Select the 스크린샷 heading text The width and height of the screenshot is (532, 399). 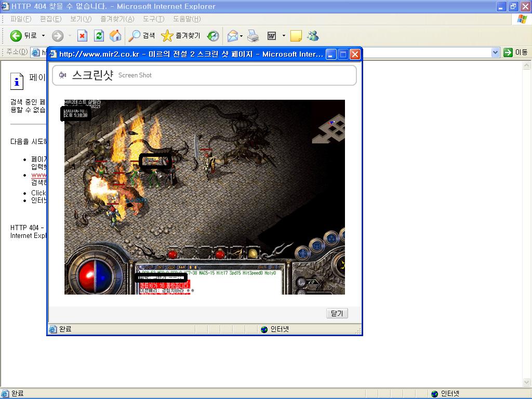click(92, 75)
